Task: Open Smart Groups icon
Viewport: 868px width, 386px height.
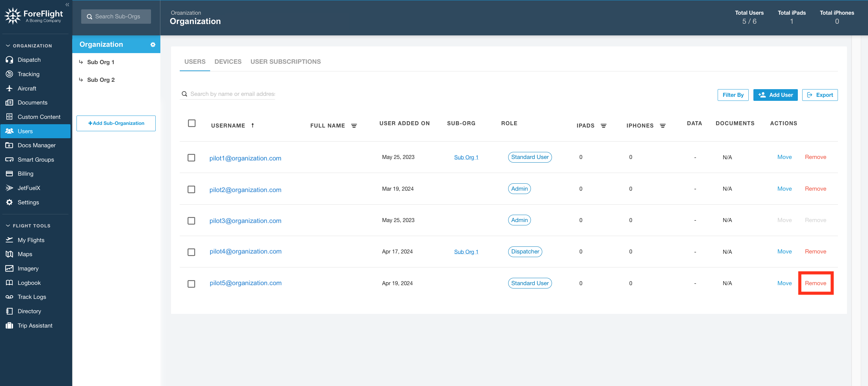Action: 9,159
